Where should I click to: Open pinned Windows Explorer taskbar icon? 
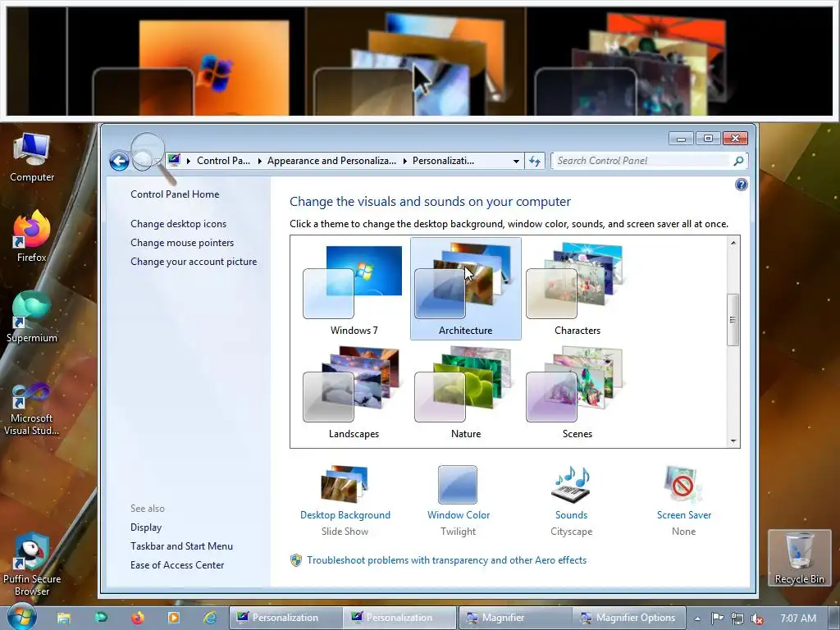pos(64,618)
